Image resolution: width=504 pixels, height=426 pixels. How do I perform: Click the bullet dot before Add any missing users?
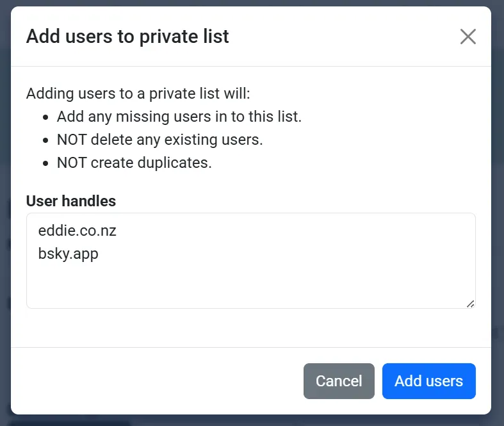coord(45,117)
